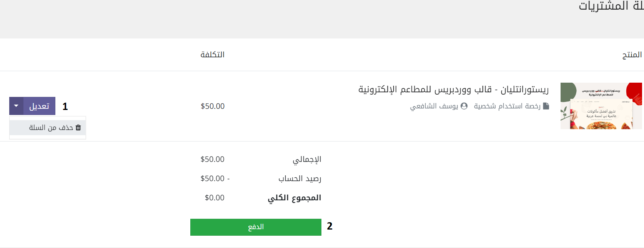Open the ريستورانتليان قالب ووردبريس product title
This screenshot has width=644, height=248.
453,90
